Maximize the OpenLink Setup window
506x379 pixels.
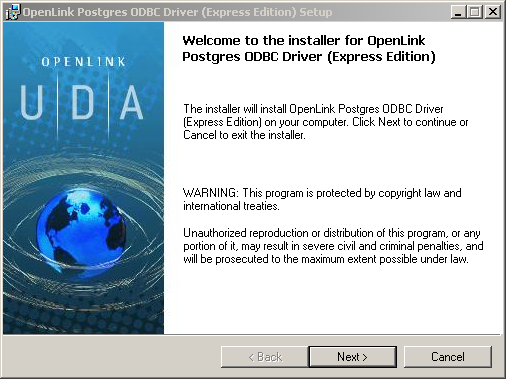pos(475,12)
